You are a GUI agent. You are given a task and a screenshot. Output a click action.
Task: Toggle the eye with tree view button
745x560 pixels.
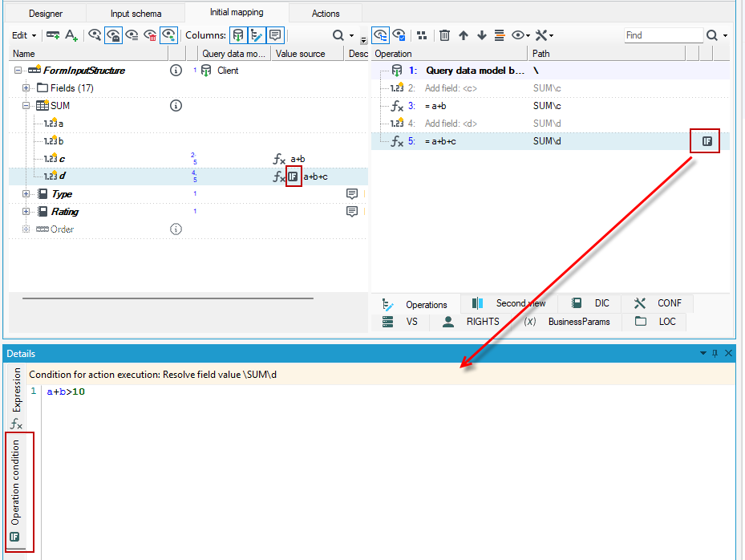tap(379, 35)
